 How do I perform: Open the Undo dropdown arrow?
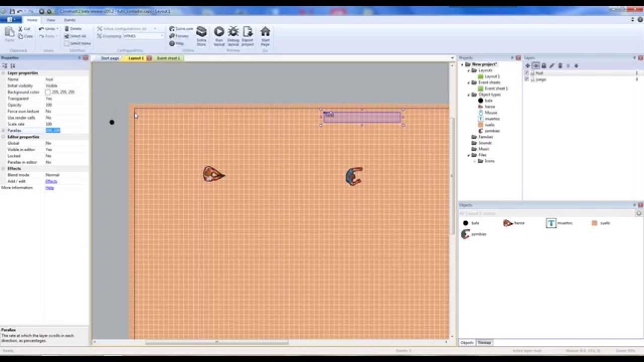pos(57,29)
